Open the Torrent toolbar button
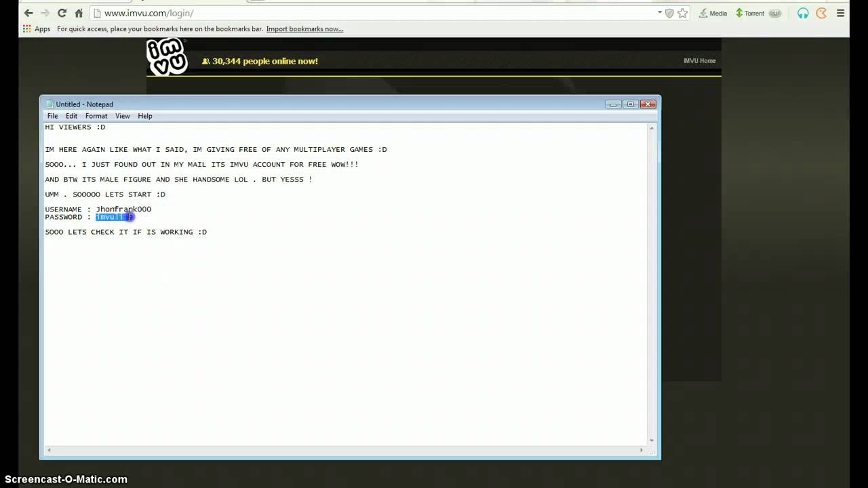Screen dimensions: 868x488 (750, 13)
